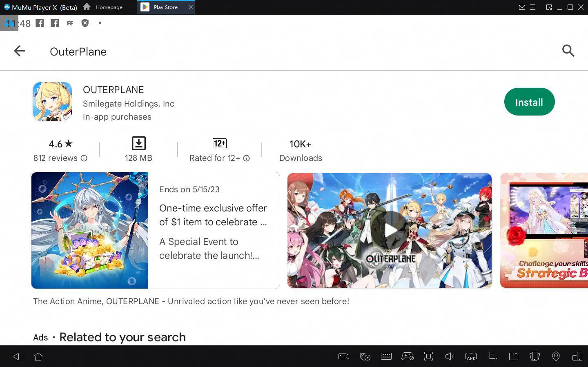Open the volume speaker icon
The height and width of the screenshot is (367, 588).
[x=450, y=356]
